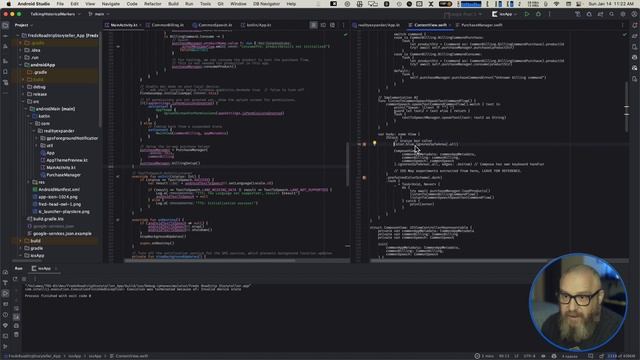Click editor tabs more-options icon in left editor
640x360 pixels.
(x=343, y=25)
